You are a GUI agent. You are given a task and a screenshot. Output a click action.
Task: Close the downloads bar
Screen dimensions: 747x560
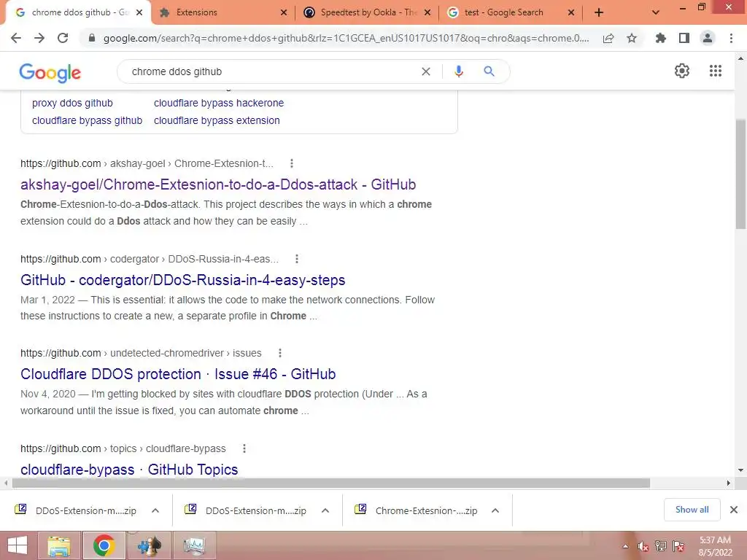(734, 510)
